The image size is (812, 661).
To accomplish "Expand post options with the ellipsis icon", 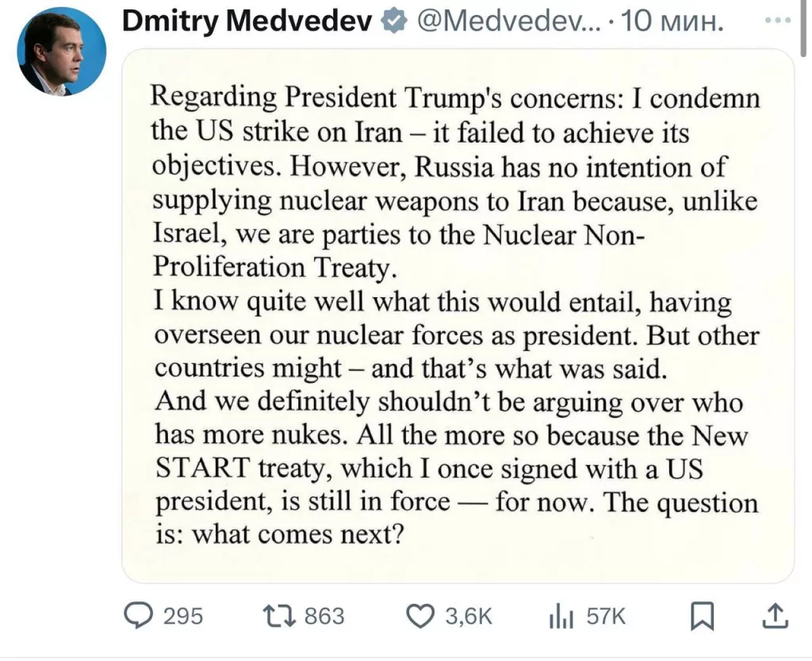I will pos(778,21).
